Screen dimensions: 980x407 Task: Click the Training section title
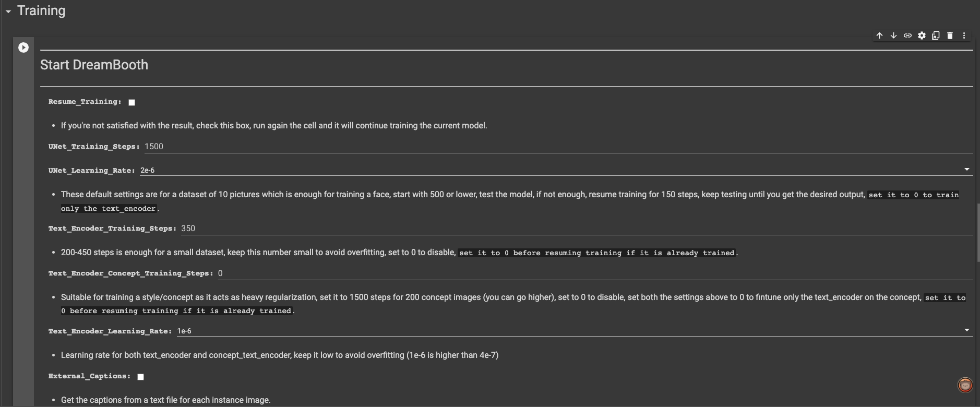(41, 10)
